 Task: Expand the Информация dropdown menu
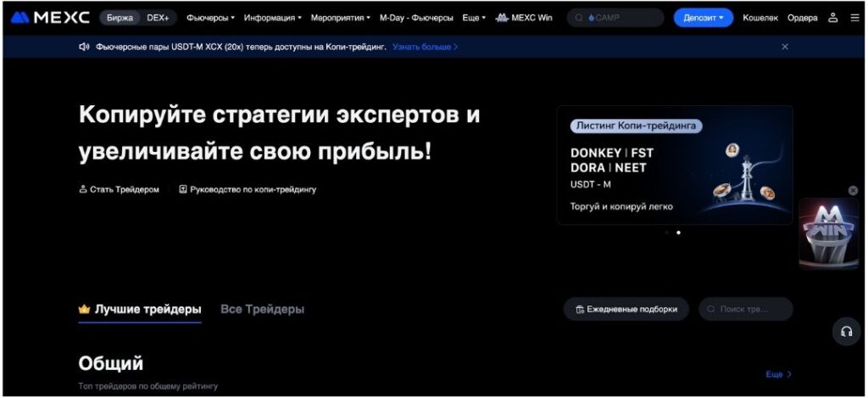pos(272,18)
